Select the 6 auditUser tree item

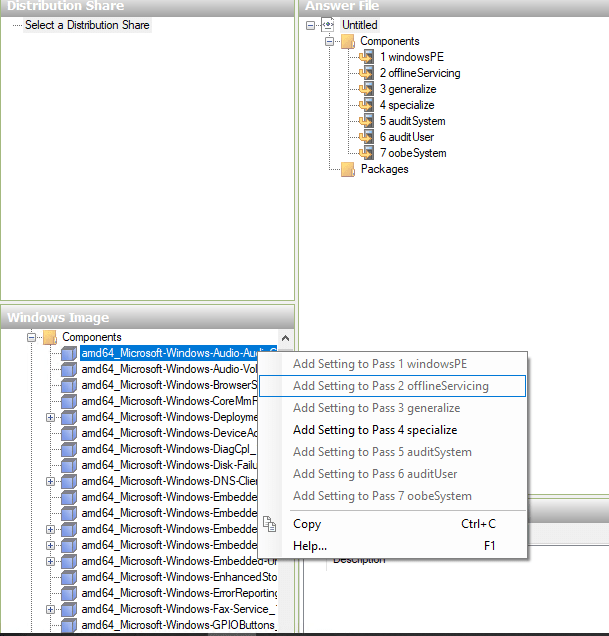coord(407,137)
